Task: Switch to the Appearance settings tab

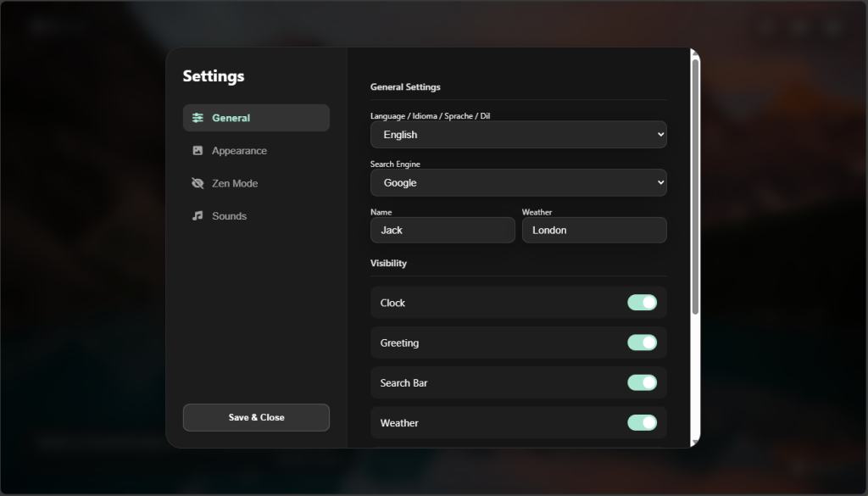Action: pos(239,151)
